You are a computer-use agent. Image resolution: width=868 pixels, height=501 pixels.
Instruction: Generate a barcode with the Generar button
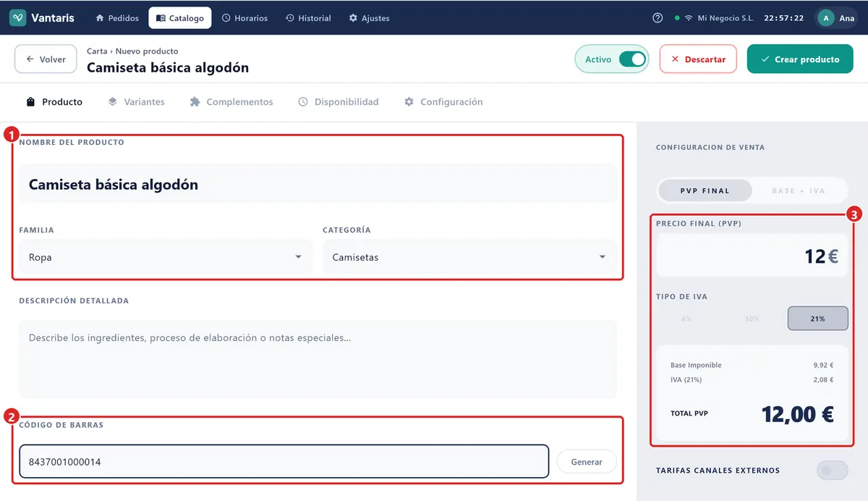pyautogui.click(x=587, y=462)
